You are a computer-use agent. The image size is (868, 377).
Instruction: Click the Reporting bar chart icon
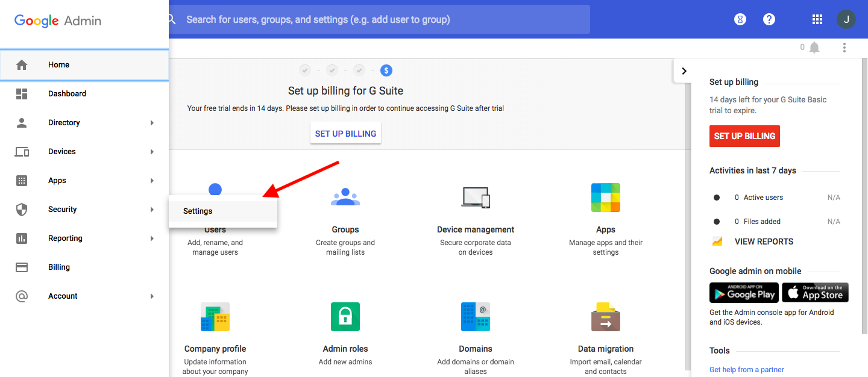pos(22,238)
